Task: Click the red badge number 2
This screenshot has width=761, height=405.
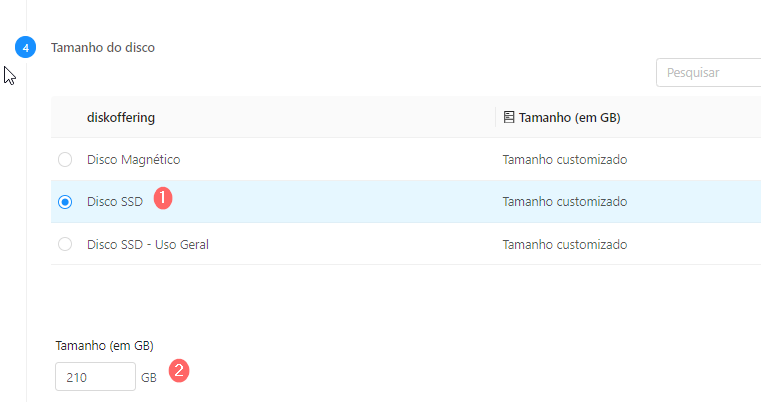Action: tap(179, 371)
